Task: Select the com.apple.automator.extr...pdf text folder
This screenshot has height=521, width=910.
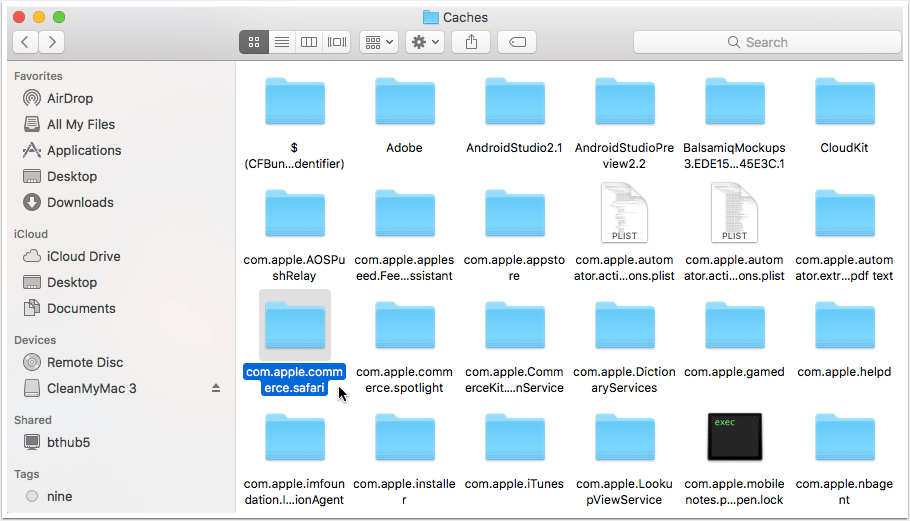Action: coord(844,214)
